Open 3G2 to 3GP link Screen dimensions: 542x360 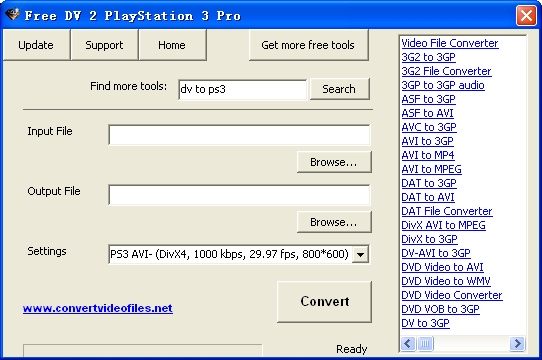(x=429, y=57)
